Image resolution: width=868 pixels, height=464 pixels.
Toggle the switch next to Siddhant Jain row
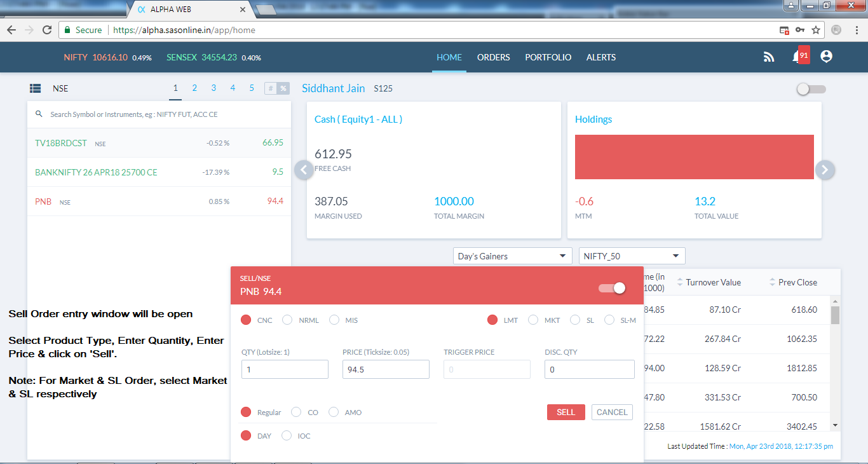(811, 90)
